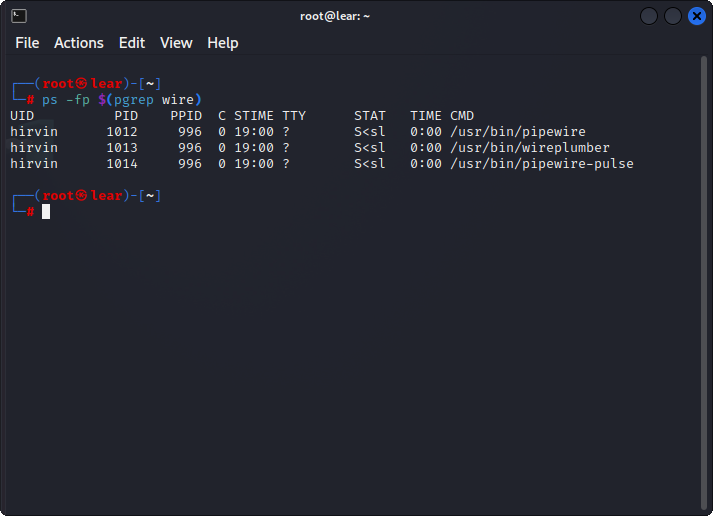Click the terminal icon in the title bar

(x=19, y=16)
